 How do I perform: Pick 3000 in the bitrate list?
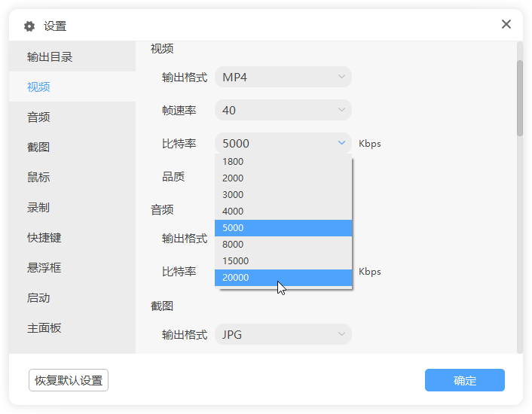click(x=283, y=194)
